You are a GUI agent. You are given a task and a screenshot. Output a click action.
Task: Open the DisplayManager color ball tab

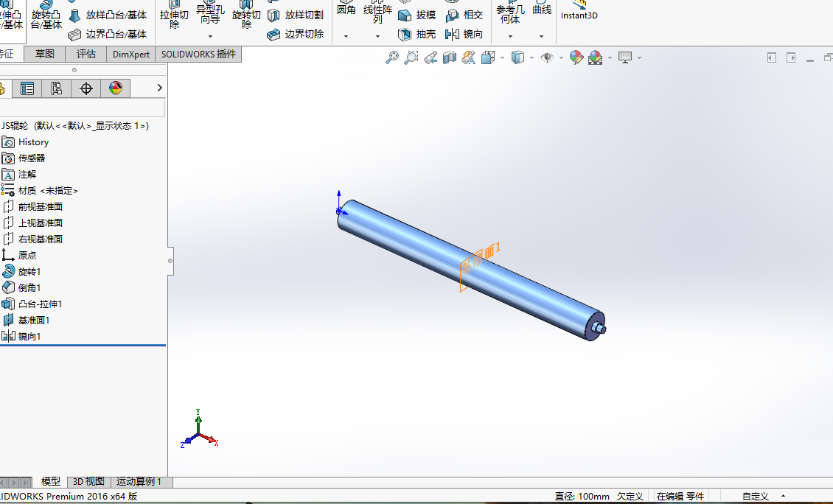(x=116, y=88)
